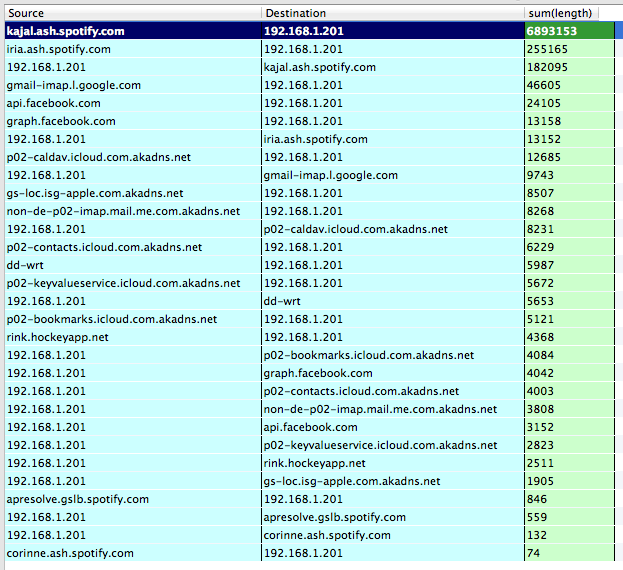
Task: Click the 2823 length value
Action: click(x=540, y=445)
